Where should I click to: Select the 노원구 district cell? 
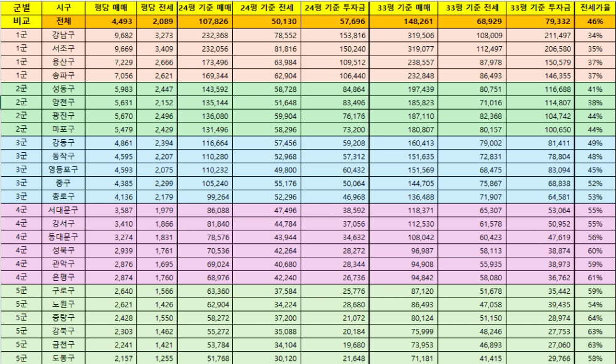click(63, 304)
